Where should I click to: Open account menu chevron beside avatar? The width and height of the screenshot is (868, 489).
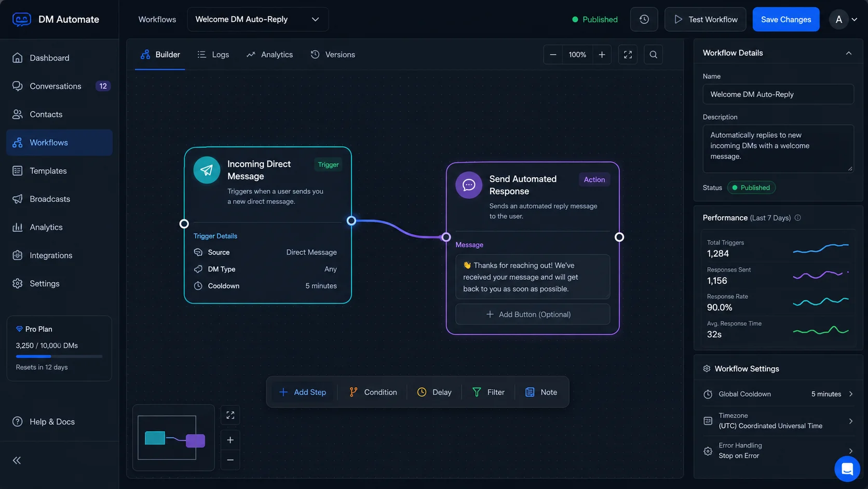[855, 19]
